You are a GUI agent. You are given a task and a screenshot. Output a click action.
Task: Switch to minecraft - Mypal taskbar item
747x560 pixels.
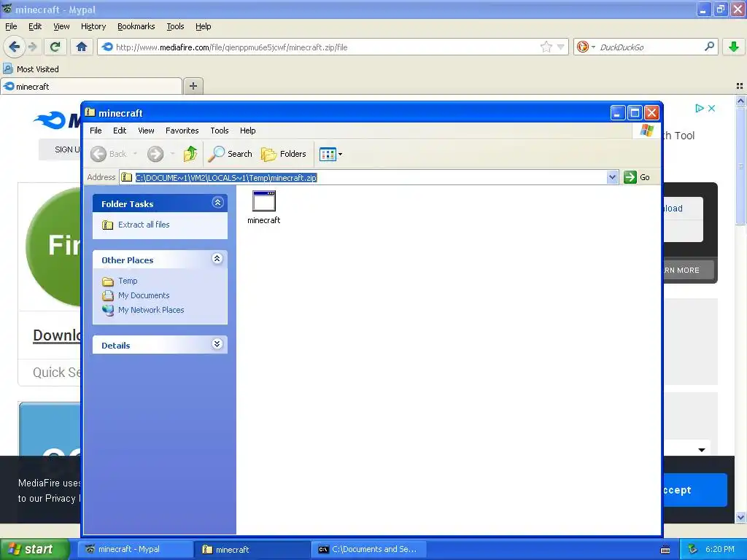(135, 549)
